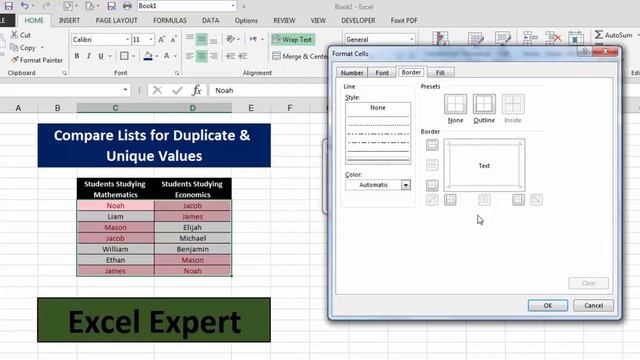Toggle right border button below preview
The image size is (640, 360).
tap(518, 200)
